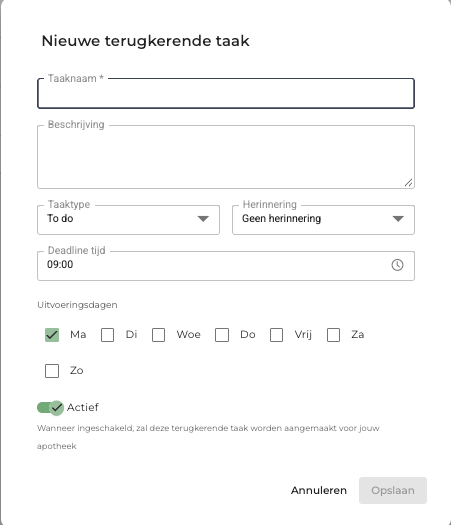
Task: Tick the Zo weekday checkbox
Action: coord(52,371)
